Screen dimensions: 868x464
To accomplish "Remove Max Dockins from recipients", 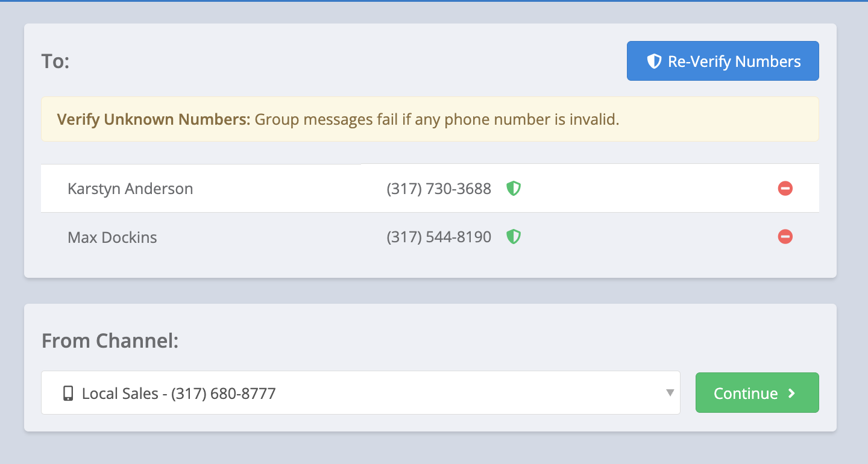I will pyautogui.click(x=785, y=237).
